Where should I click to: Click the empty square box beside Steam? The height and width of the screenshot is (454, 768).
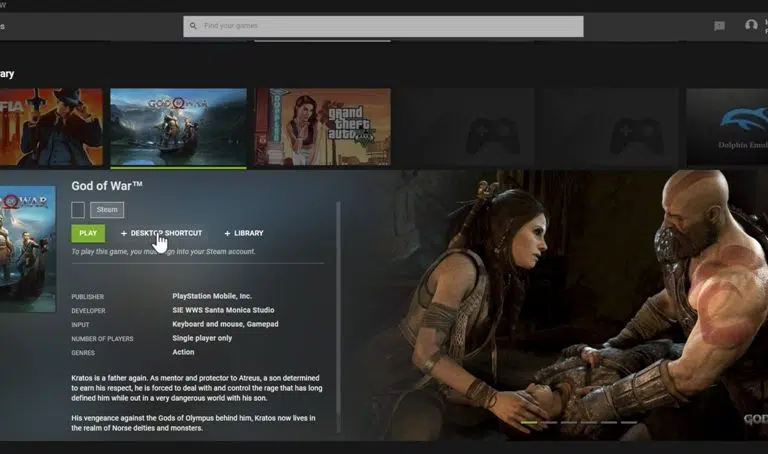coord(78,210)
